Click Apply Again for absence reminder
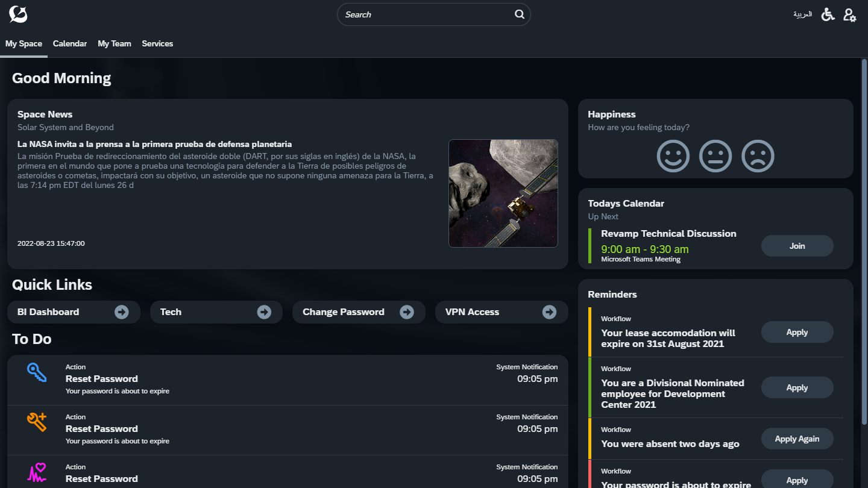 797,439
